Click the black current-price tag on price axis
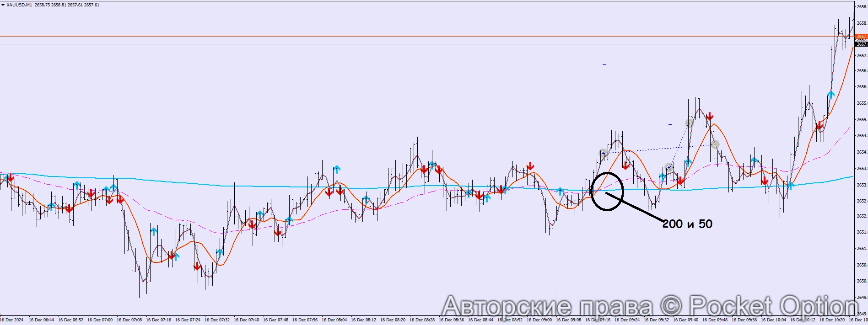Screen dimensions: 868x325 click(x=861, y=44)
